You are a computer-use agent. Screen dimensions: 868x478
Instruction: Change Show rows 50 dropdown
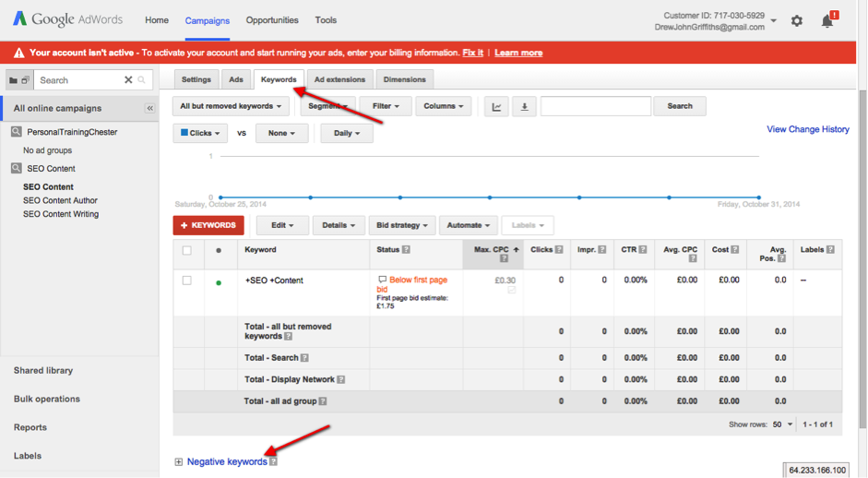pyautogui.click(x=783, y=424)
